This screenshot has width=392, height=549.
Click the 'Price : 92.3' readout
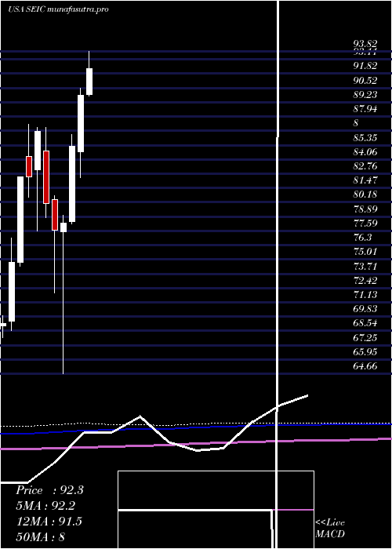click(49, 490)
